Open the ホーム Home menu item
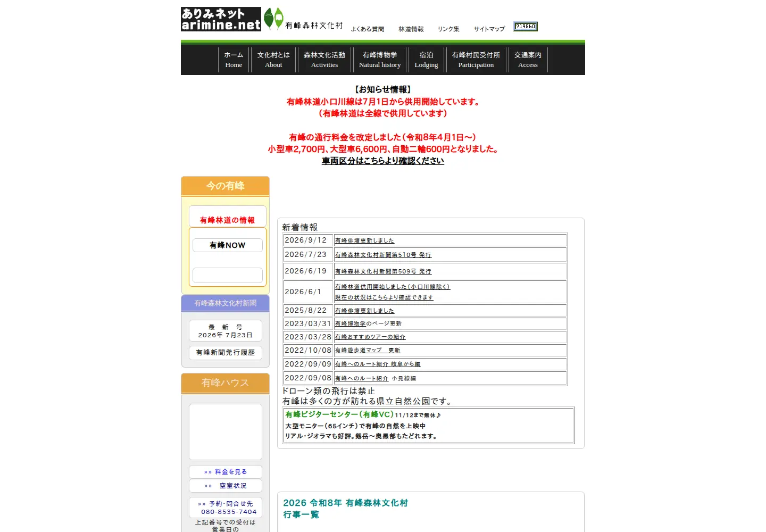The height and width of the screenshot is (532, 766). tap(234, 60)
